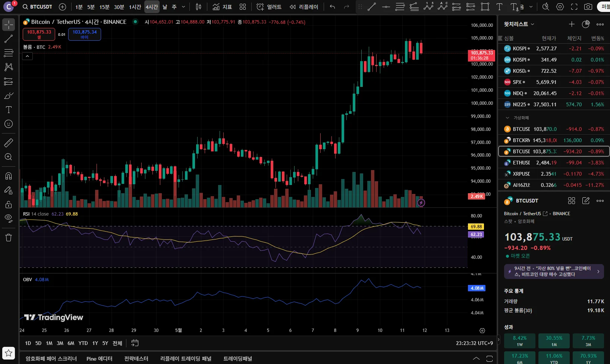Image resolution: width=610 pixels, height=364 pixels.
Task: Select the text tool in left sidebar
Action: pos(9,110)
